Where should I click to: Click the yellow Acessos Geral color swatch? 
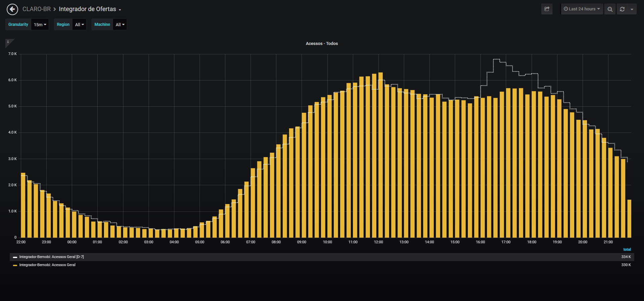[x=15, y=265]
